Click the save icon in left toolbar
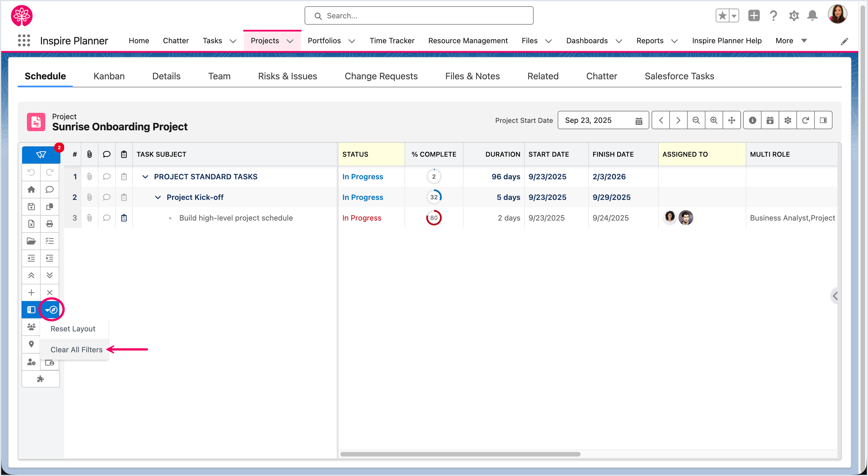This screenshot has height=476, width=868. [31, 207]
